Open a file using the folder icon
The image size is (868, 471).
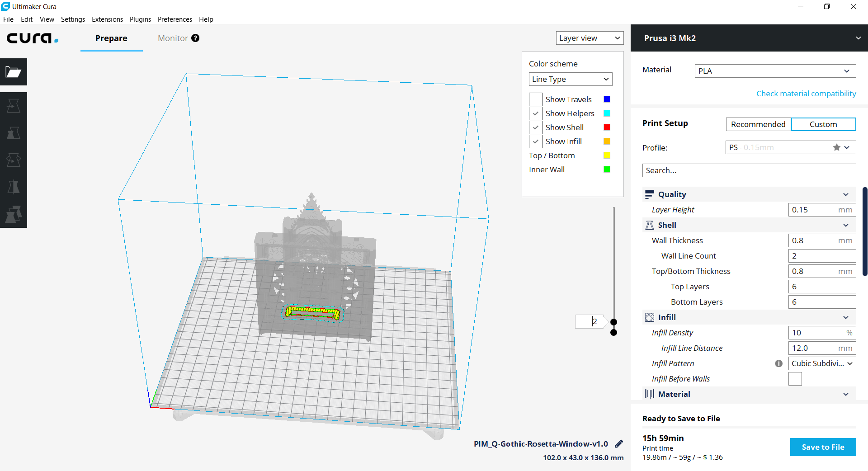(x=14, y=72)
